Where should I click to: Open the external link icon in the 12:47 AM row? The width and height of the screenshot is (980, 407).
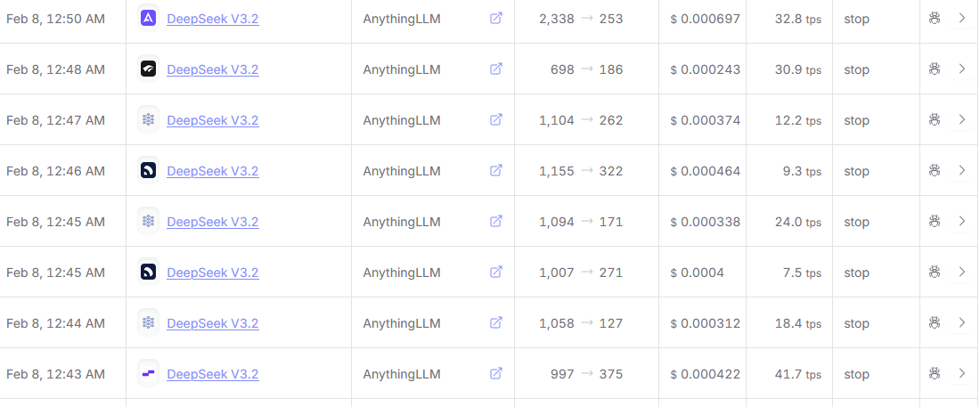[496, 119]
